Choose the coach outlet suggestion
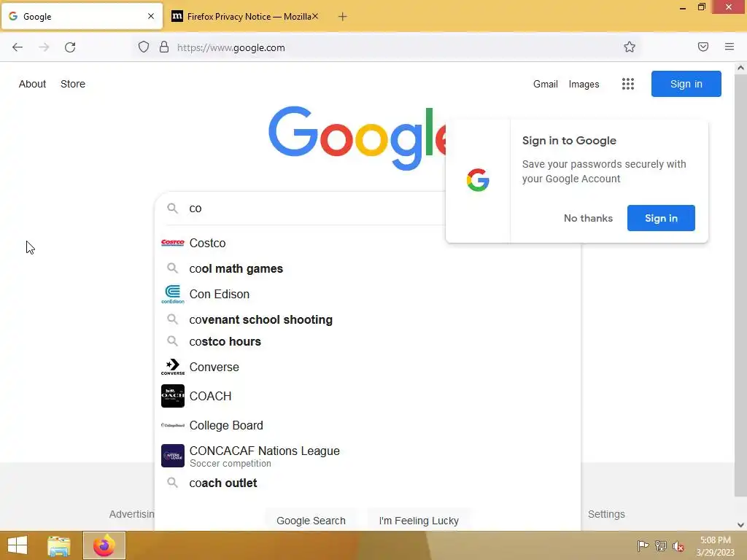The width and height of the screenshot is (747, 560). pyautogui.click(x=368, y=483)
